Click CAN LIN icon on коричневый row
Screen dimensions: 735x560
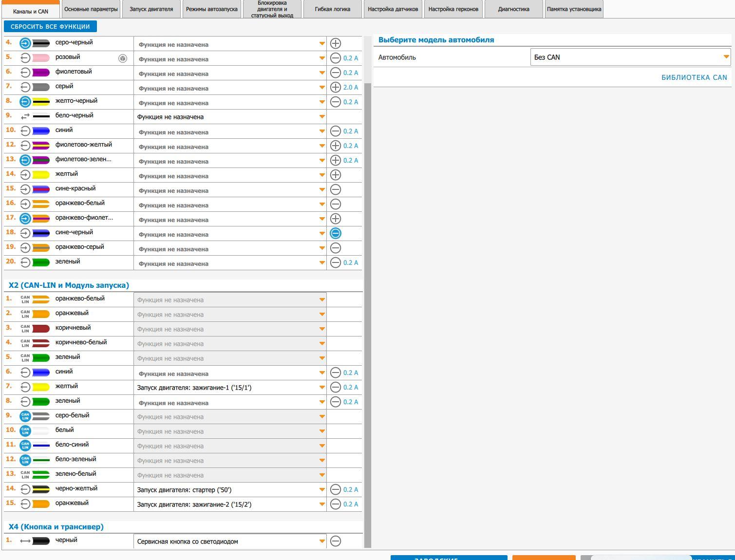click(x=25, y=329)
